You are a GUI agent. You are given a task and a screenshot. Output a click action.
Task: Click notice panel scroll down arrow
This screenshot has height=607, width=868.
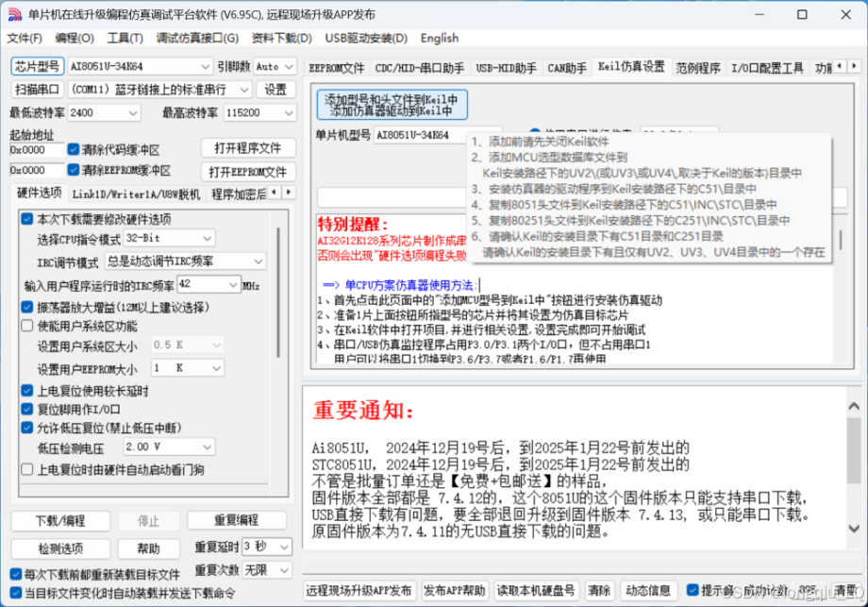854,529
